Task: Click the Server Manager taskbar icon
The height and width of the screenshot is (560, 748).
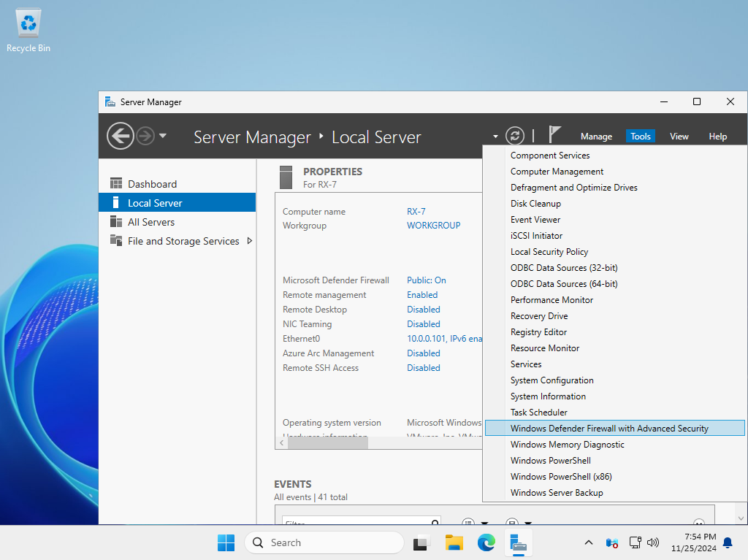Action: (519, 542)
